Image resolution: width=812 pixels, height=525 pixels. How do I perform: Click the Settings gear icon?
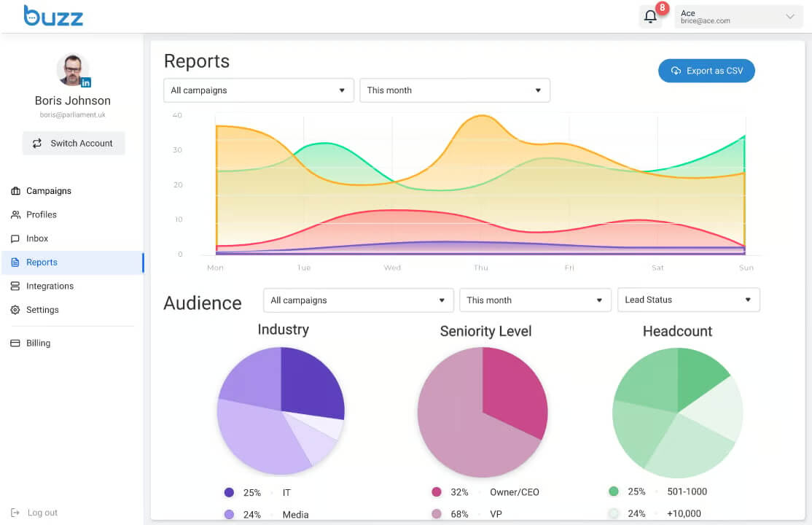click(15, 310)
